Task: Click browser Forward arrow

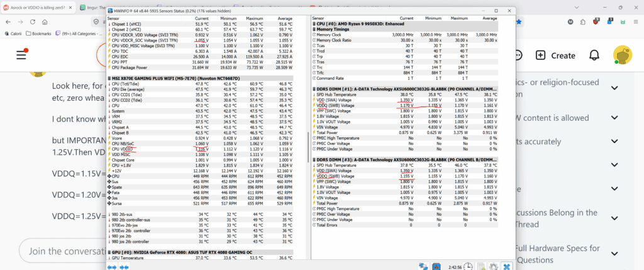Action: [21, 22]
